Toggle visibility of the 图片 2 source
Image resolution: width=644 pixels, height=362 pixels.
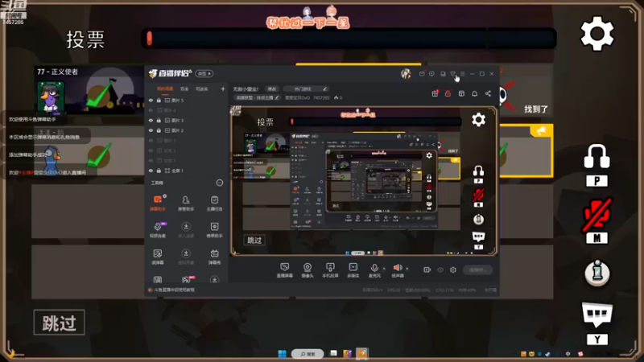[151, 130]
